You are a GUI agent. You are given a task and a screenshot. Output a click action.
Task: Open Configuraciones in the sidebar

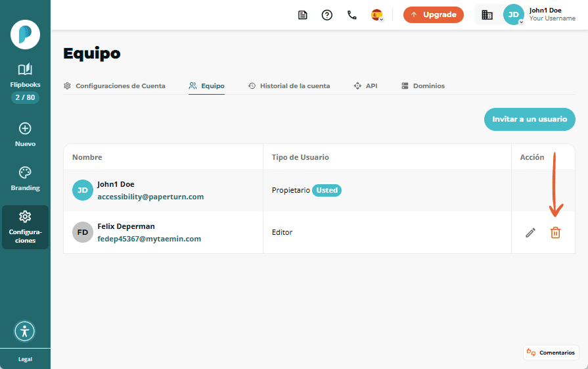[x=25, y=227]
